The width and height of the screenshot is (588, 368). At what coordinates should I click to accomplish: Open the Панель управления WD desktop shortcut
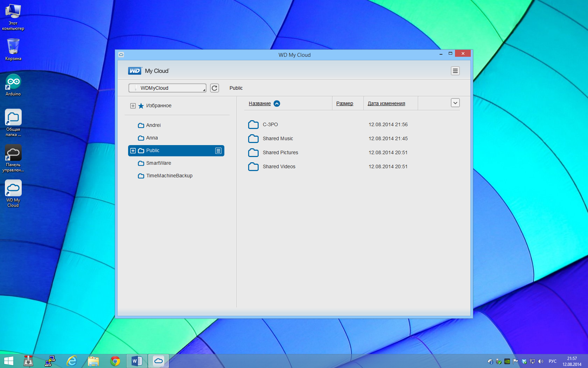tap(13, 158)
